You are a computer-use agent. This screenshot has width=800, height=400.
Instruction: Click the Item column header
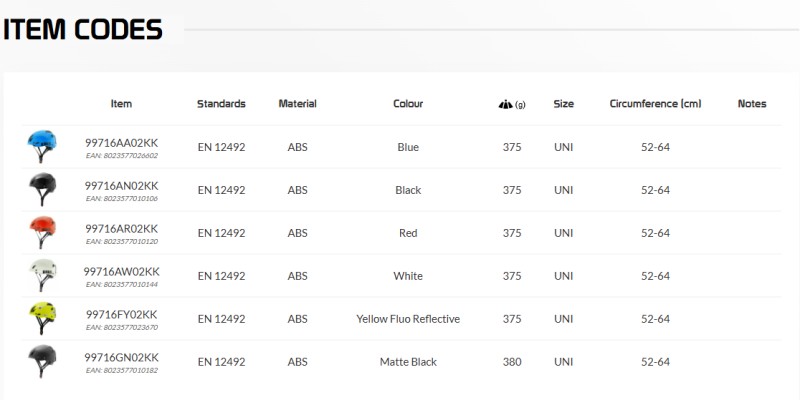click(121, 104)
